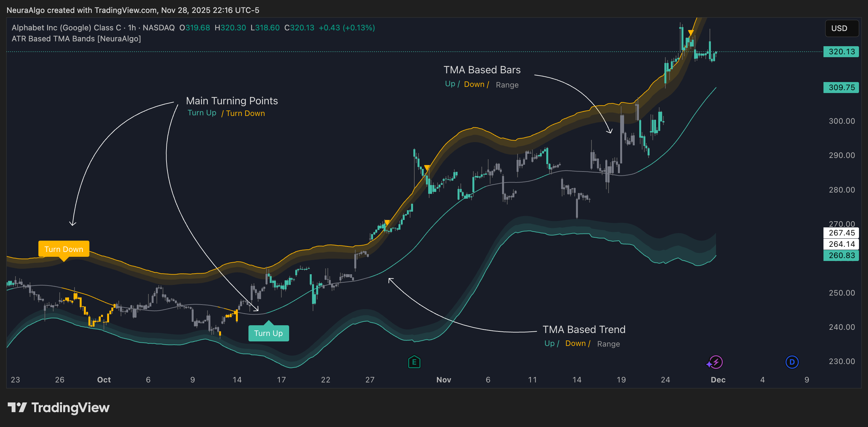Select the 260.83 price label
868x427 pixels.
click(841, 255)
